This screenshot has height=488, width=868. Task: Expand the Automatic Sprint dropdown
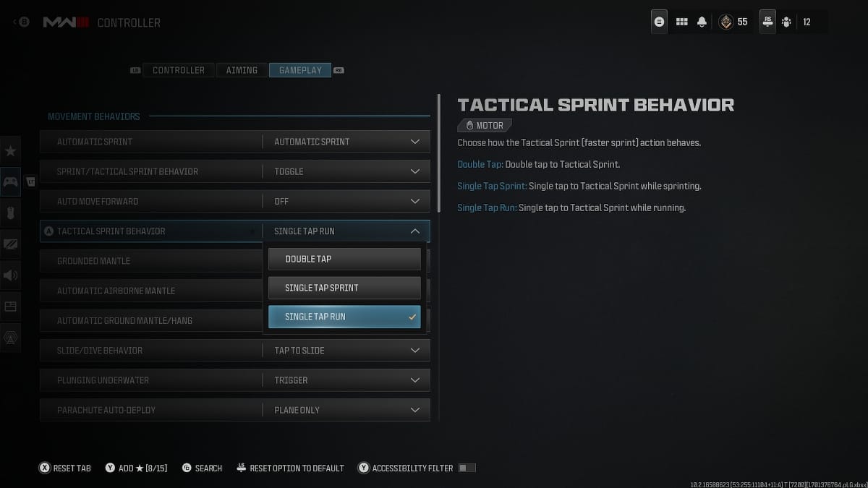[235, 142]
